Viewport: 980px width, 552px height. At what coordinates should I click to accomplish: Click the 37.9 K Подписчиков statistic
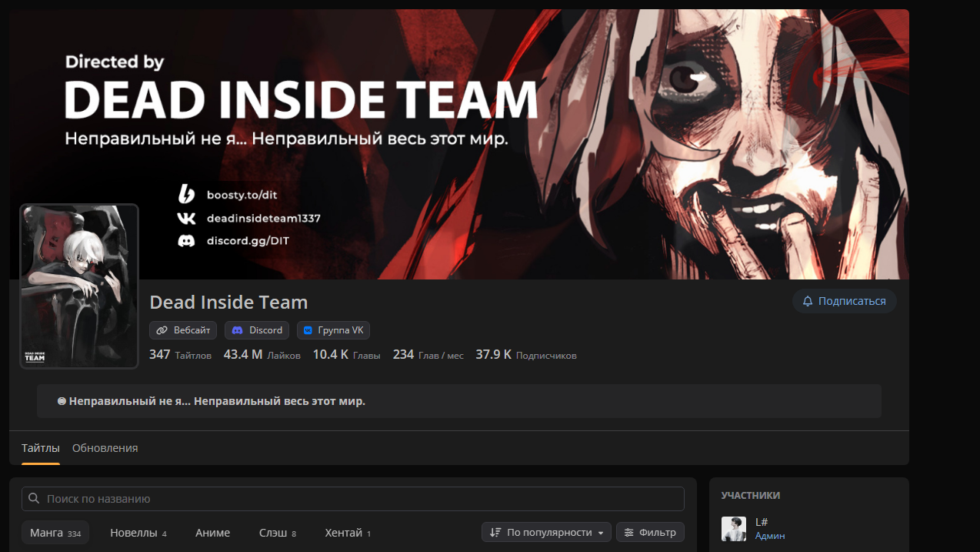point(526,355)
